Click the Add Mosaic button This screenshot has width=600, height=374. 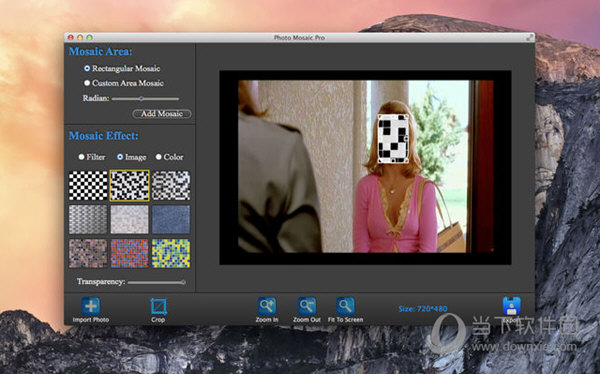pyautogui.click(x=161, y=114)
